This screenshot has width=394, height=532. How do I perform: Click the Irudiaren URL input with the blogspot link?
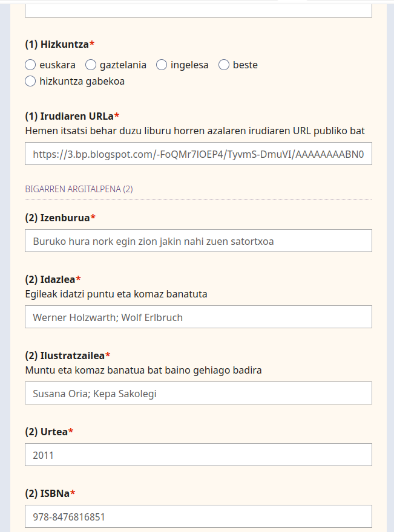tap(199, 154)
